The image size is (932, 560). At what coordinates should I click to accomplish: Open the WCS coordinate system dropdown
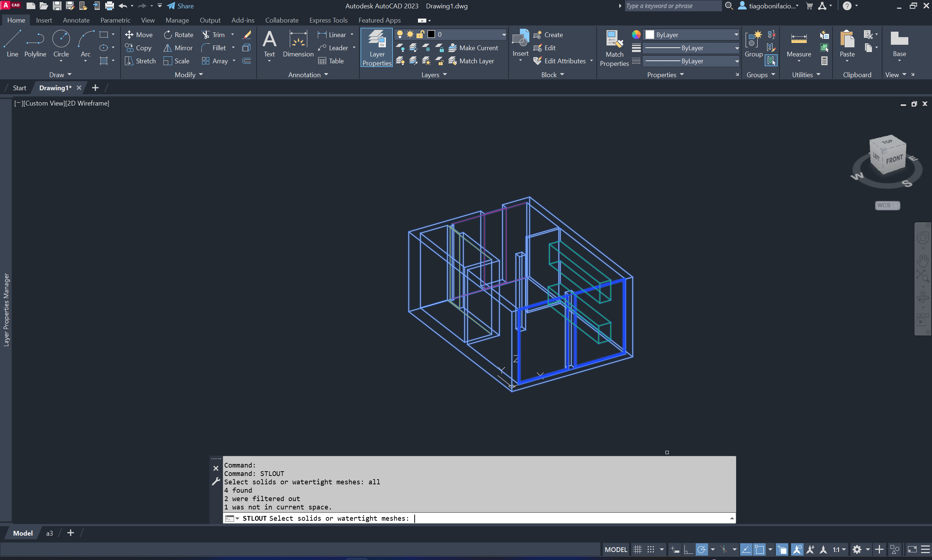click(x=887, y=205)
